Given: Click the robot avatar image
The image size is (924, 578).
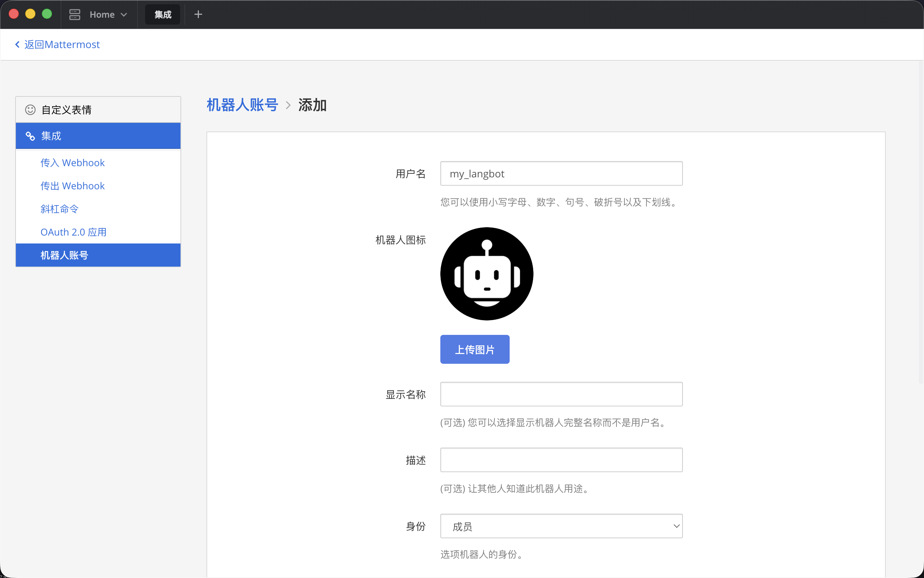Looking at the screenshot, I should click(487, 274).
